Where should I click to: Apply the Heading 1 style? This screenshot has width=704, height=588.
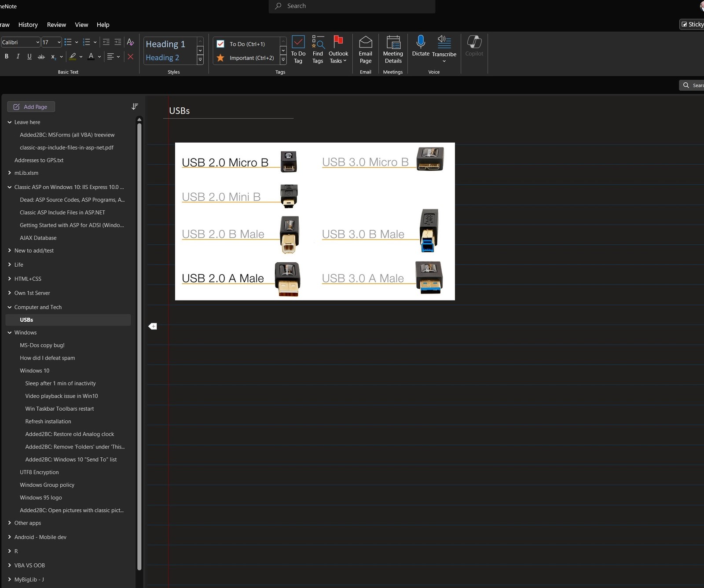165,44
